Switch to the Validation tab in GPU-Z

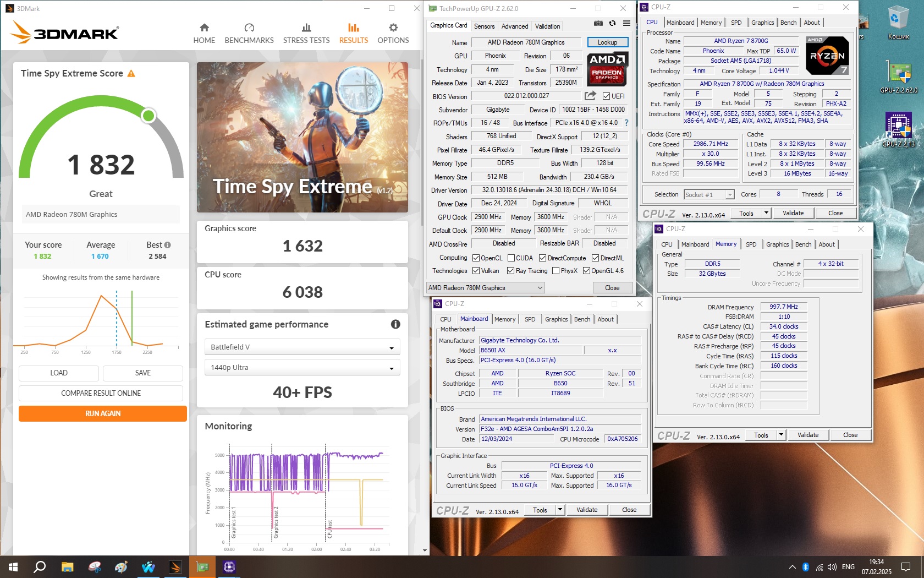point(547,26)
